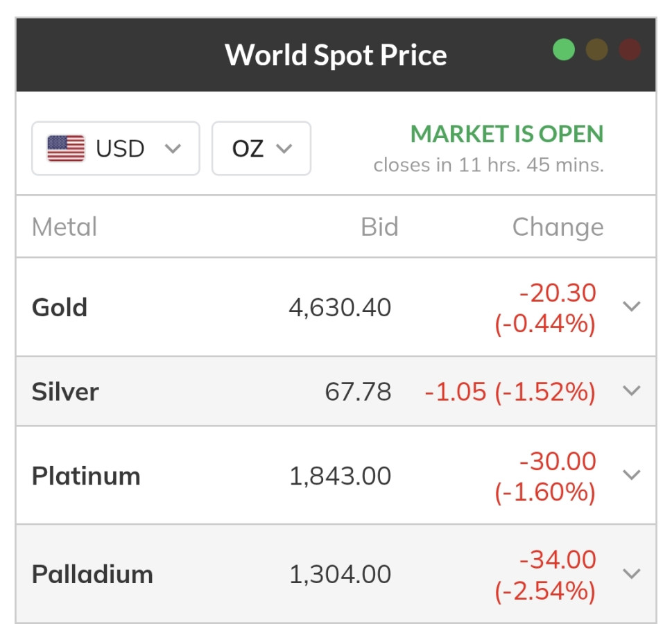Click the MARKET IS OPEN status text
Viewport: 672px width, 624px height.
tap(507, 134)
